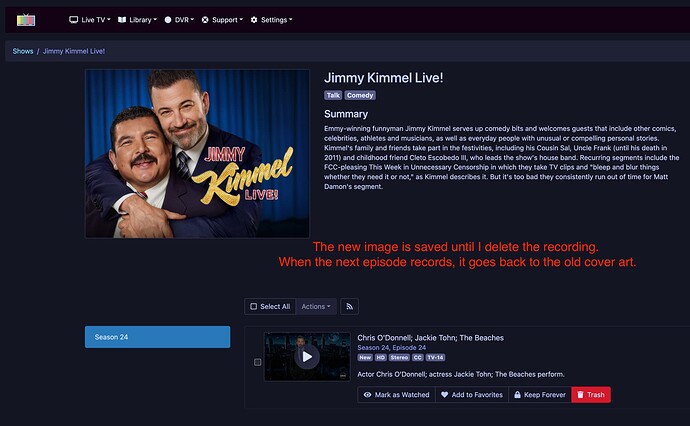Click the lock icon in Keep Forever
This screenshot has width=690, height=426.
(x=518, y=395)
